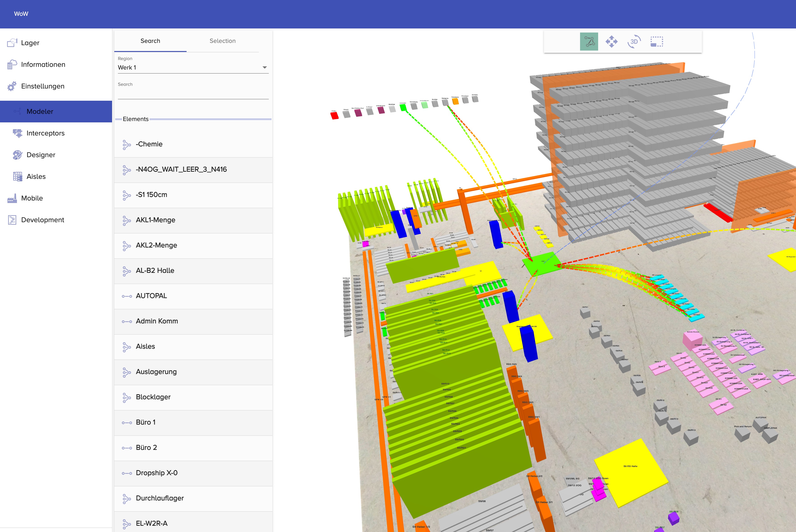Viewport: 796px width, 532px height.
Task: Click the Search input field
Action: pyautogui.click(x=193, y=93)
